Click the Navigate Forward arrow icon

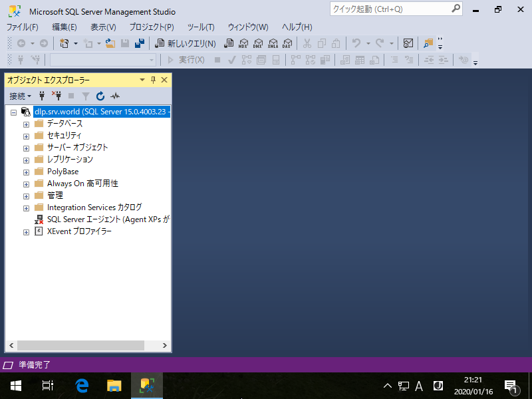pos(44,43)
